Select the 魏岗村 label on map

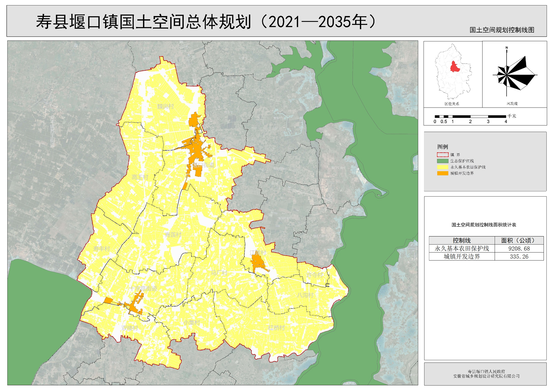pyautogui.click(x=165, y=106)
